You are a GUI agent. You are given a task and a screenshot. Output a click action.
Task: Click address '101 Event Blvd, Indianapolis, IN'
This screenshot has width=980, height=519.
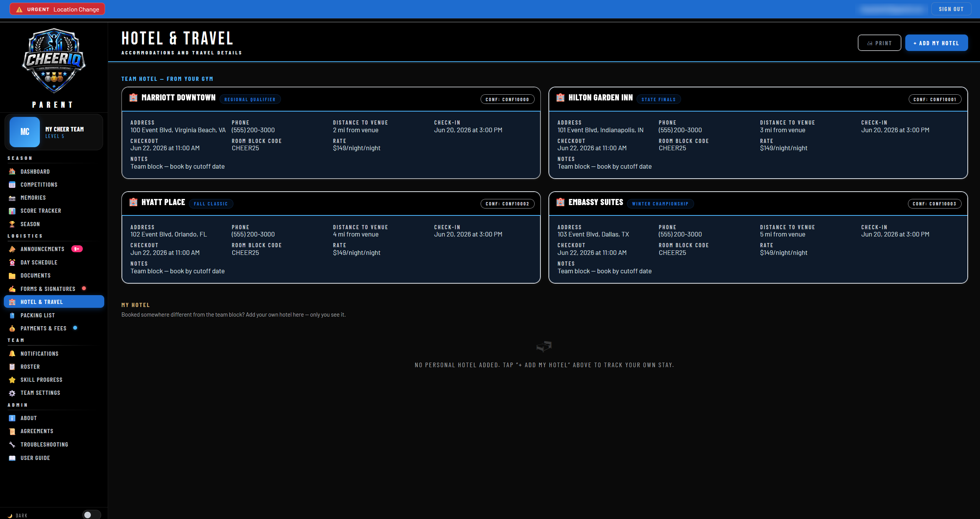click(x=600, y=130)
